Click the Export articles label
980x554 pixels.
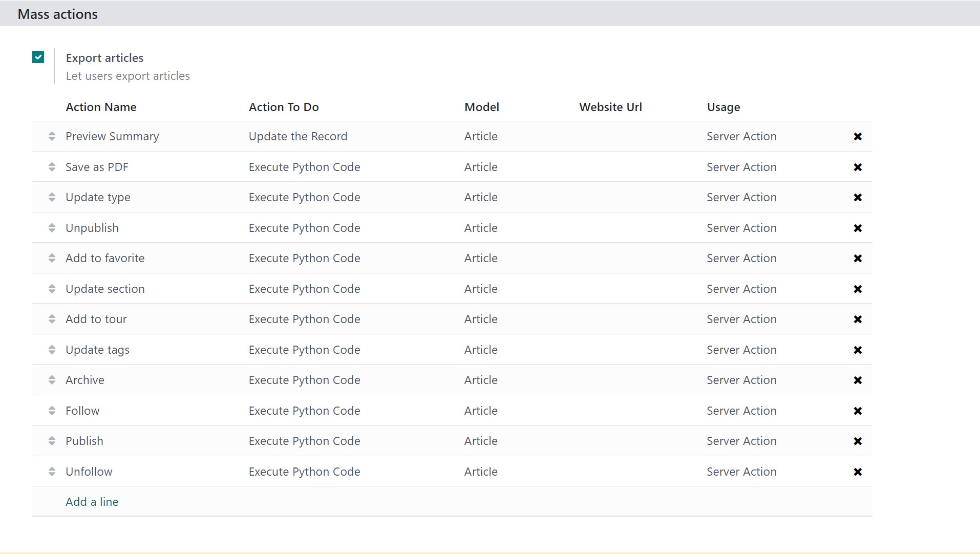(x=104, y=58)
